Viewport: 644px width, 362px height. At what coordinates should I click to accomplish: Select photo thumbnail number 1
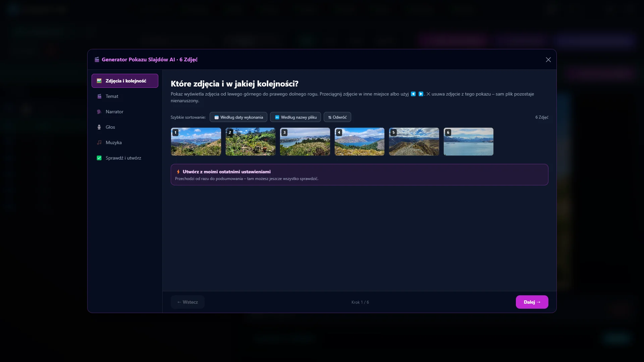click(x=196, y=141)
